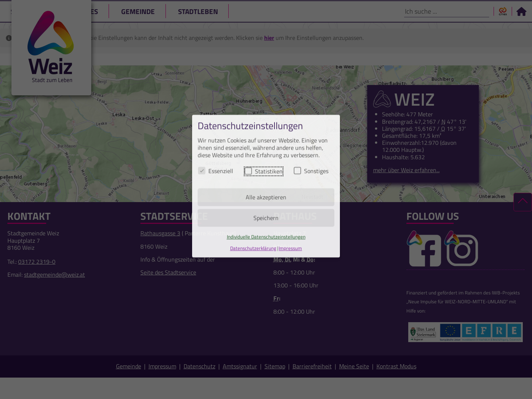Click the 'hier' settings link
Viewport: 532px width, 399px height.
tap(269, 38)
